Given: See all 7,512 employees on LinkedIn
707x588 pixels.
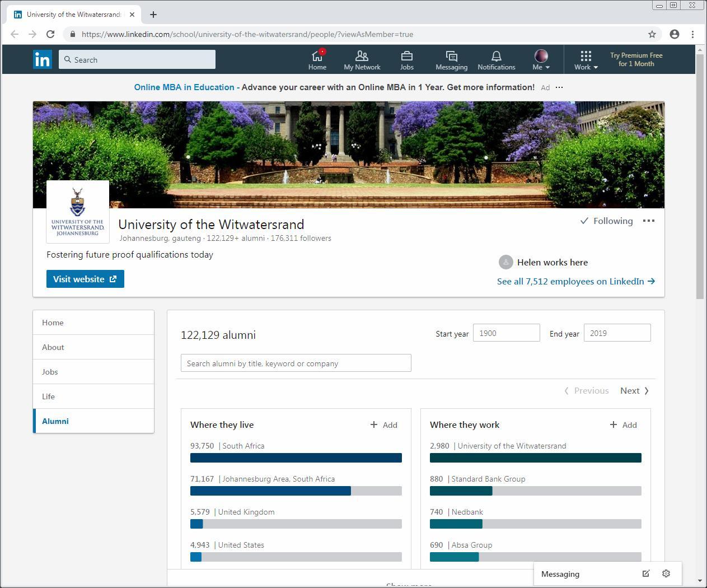Looking at the screenshot, I should (576, 281).
